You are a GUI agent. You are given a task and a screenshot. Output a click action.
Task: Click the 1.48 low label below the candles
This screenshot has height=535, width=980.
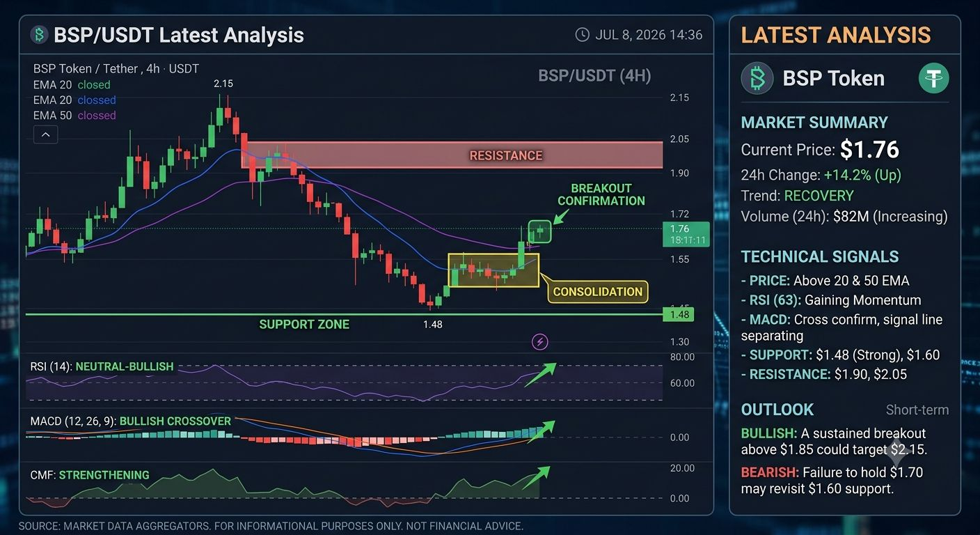coord(433,324)
